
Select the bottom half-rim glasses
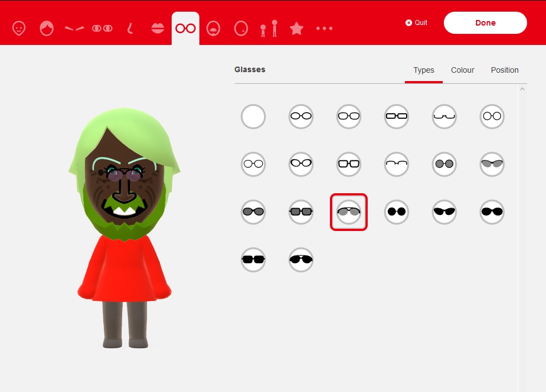444,116
